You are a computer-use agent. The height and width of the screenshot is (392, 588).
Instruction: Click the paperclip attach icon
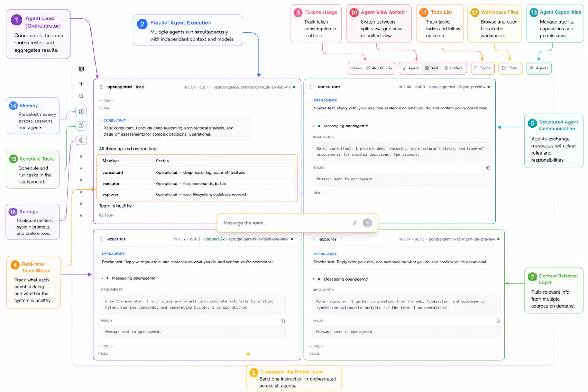click(355, 223)
